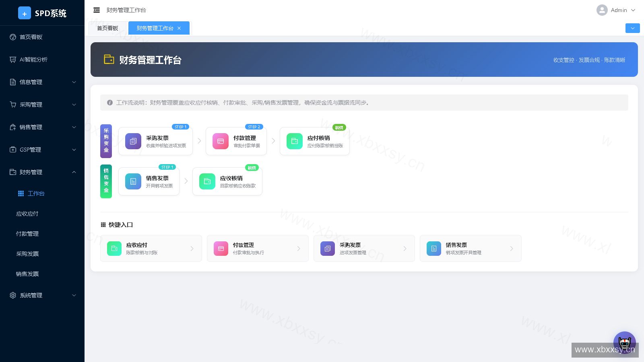Collapse the 财务管理 sidebar menu

click(x=42, y=172)
